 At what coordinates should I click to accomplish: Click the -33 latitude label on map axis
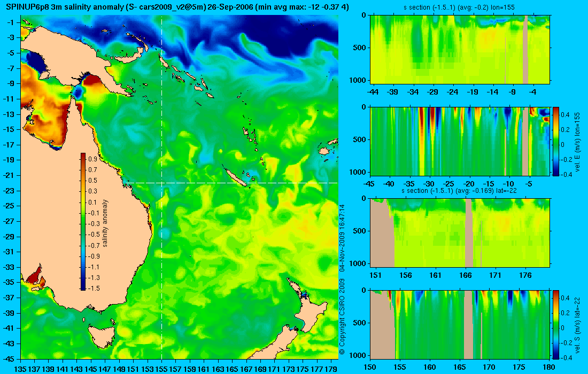[x=9, y=267]
